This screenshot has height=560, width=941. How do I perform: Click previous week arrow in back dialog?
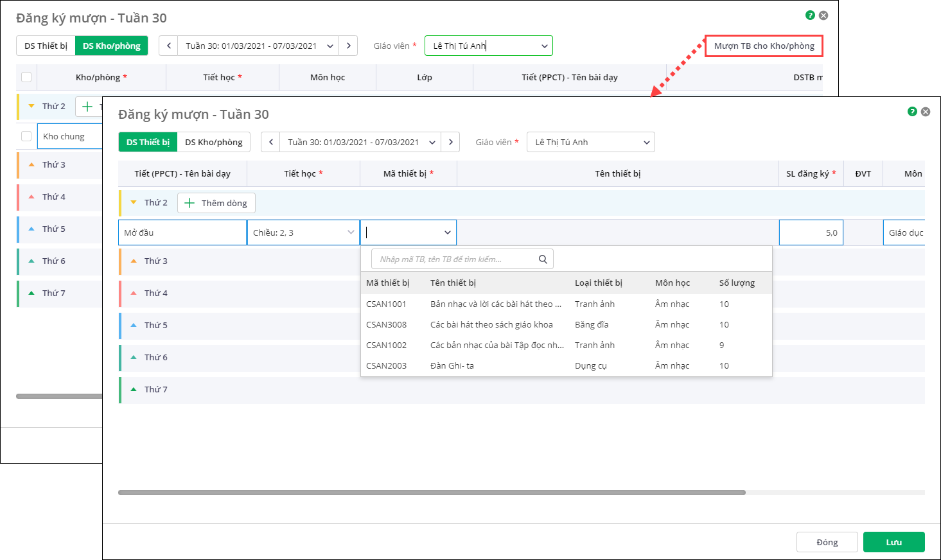(169, 46)
